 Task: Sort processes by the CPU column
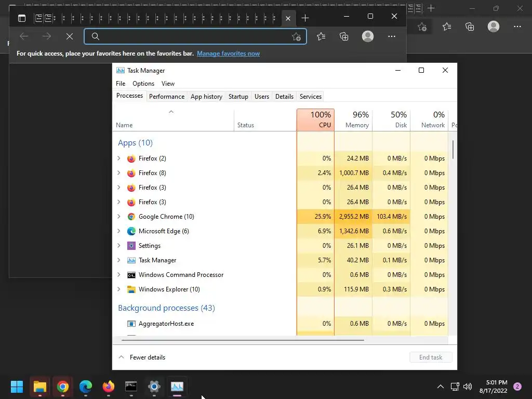(315, 120)
